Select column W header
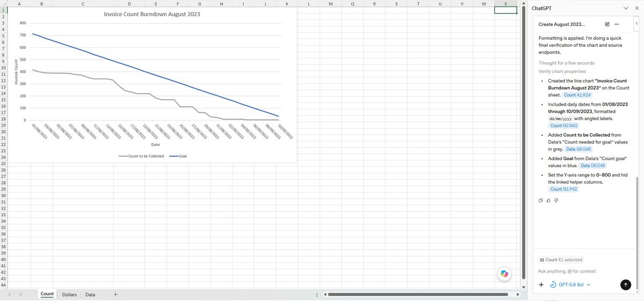 (484, 3)
